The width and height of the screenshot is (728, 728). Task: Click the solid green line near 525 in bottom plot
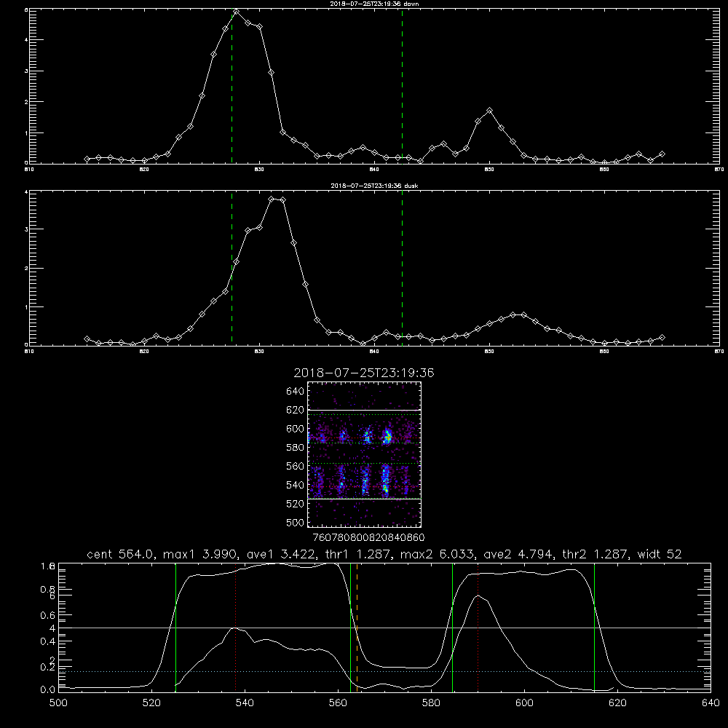pos(175,627)
